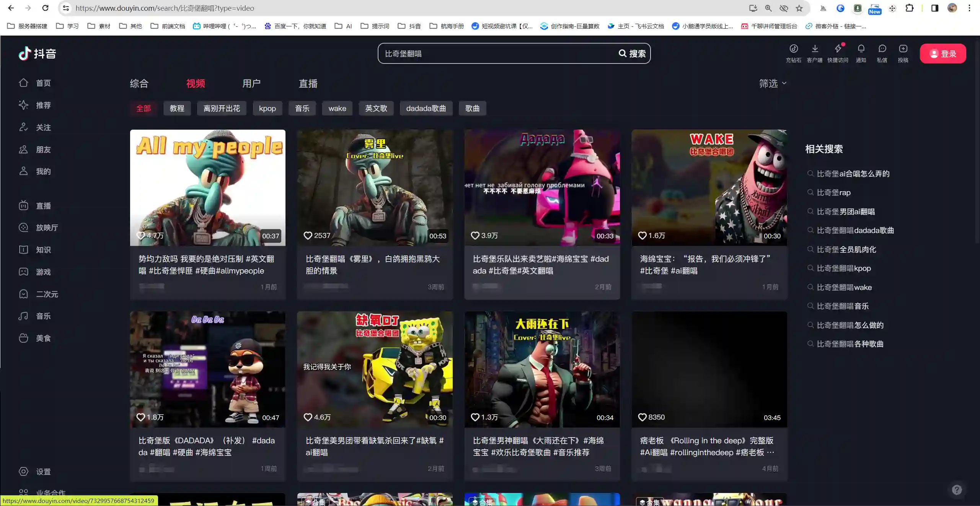Click the help question mark icon
This screenshot has height=506, width=980.
pos(957,490)
